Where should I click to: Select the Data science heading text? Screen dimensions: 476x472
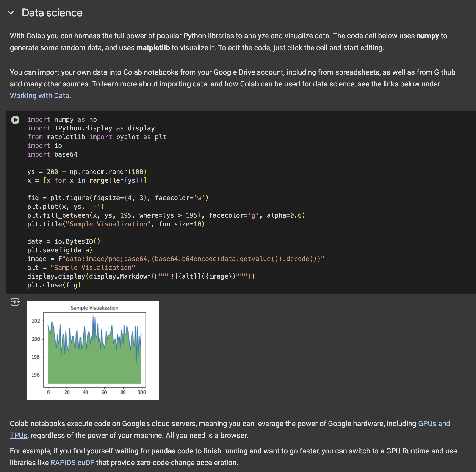[52, 13]
